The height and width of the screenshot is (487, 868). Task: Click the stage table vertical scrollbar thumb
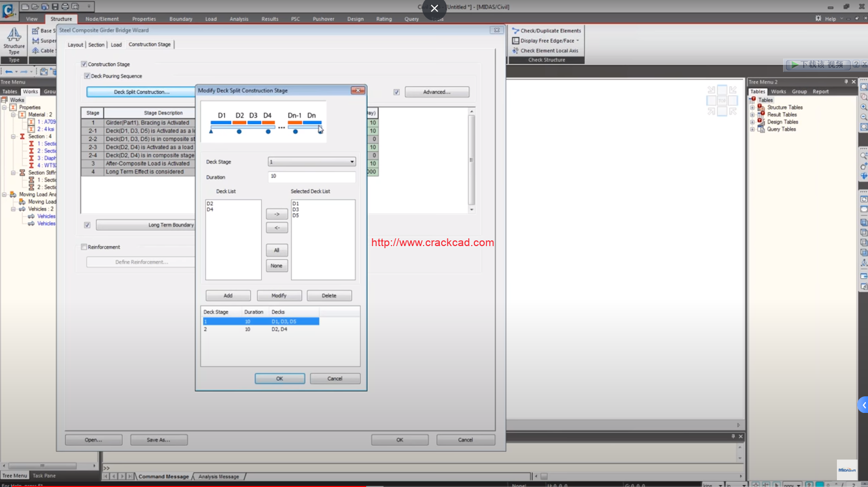tap(471, 160)
